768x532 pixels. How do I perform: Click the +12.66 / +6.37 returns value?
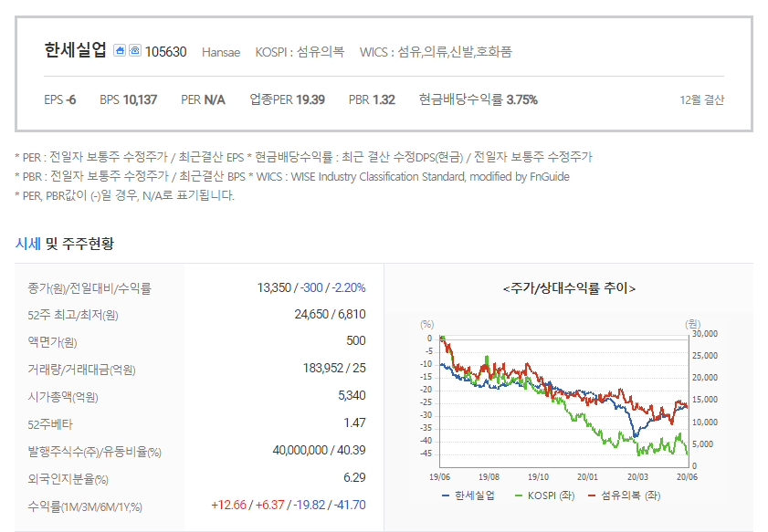247,506
